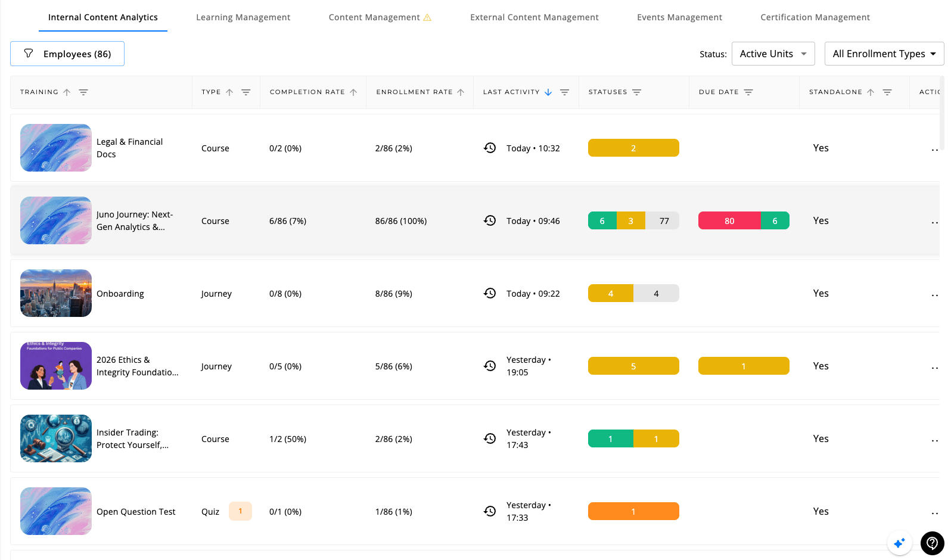
Task: Click the 2026 Ethics & Integrity thumbnail
Action: (56, 366)
